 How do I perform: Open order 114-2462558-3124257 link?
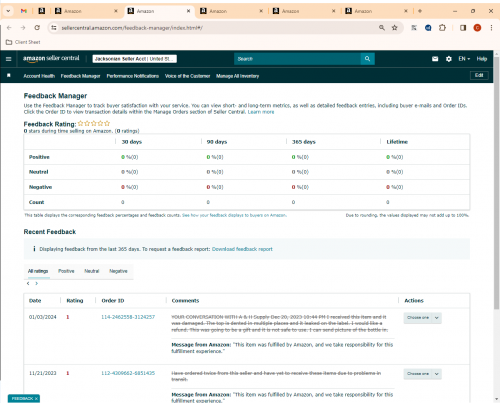128,317
